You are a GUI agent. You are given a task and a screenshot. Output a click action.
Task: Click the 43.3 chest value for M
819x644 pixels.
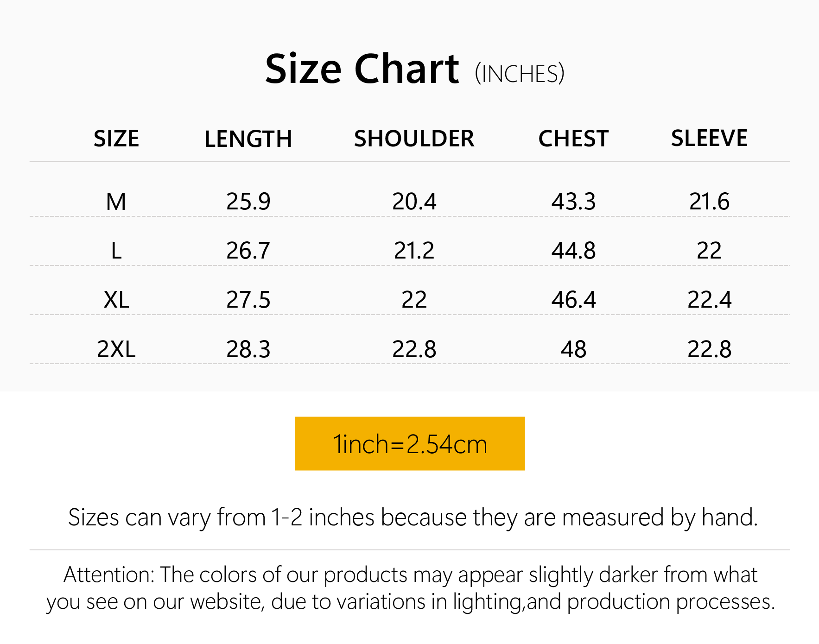[x=573, y=202]
